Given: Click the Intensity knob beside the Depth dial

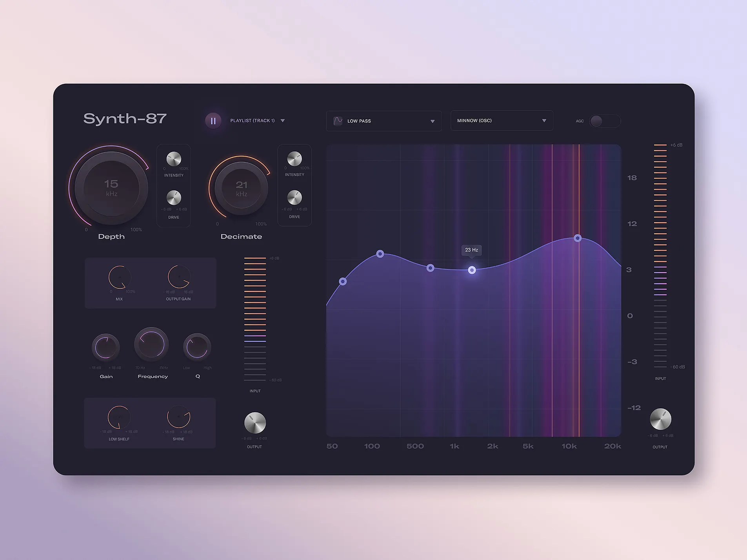Looking at the screenshot, I should 174,159.
